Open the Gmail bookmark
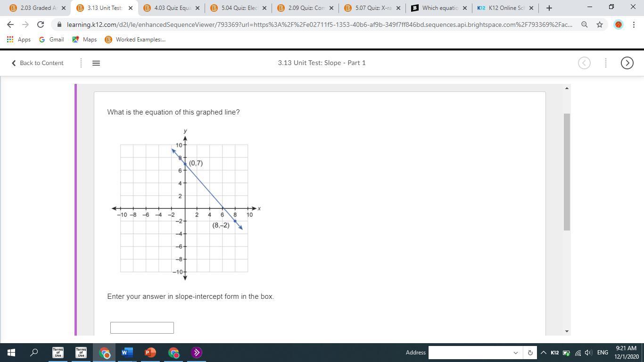The height and width of the screenshot is (362, 644). 51,40
